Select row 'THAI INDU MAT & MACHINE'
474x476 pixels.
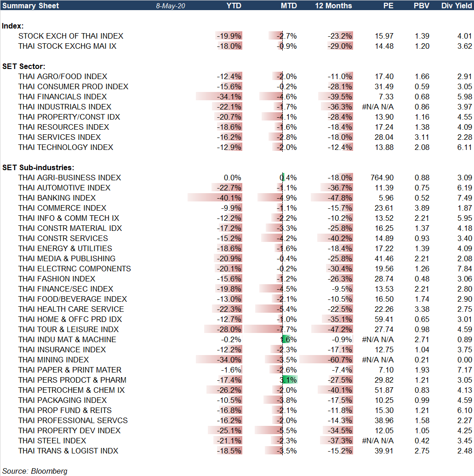click(x=237, y=339)
